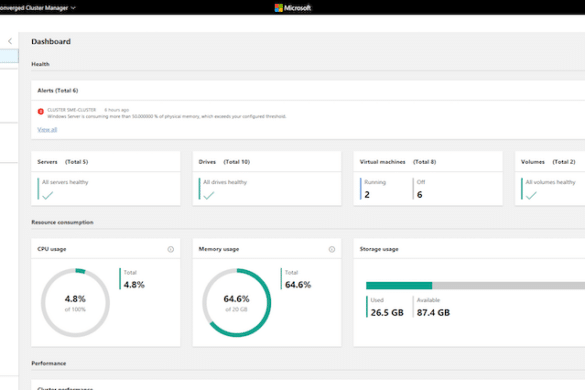Click the Performance section heading
Image resolution: width=585 pixels, height=390 pixels.
click(x=49, y=363)
